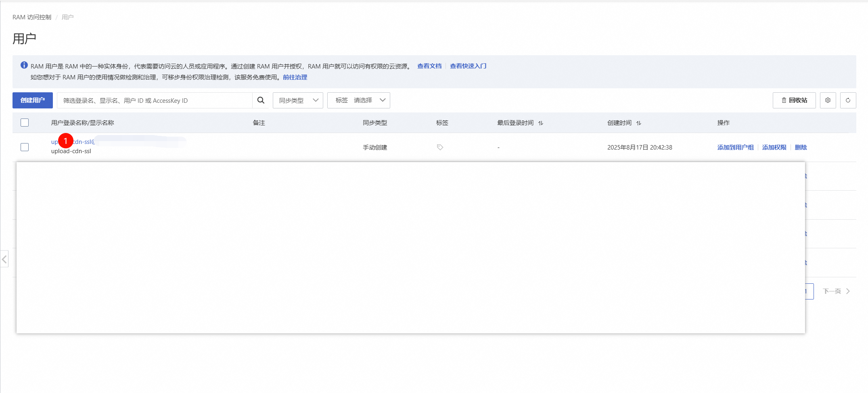Viewport: 868px width, 393px height.
Task: Click 添加到用户组 for upload-cdn-ssl
Action: pos(735,148)
